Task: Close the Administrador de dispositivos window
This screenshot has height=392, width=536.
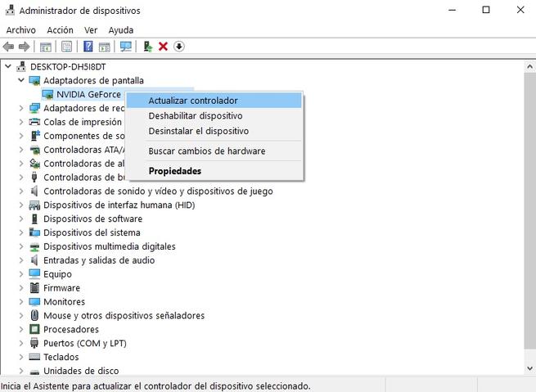Action: [x=520, y=11]
